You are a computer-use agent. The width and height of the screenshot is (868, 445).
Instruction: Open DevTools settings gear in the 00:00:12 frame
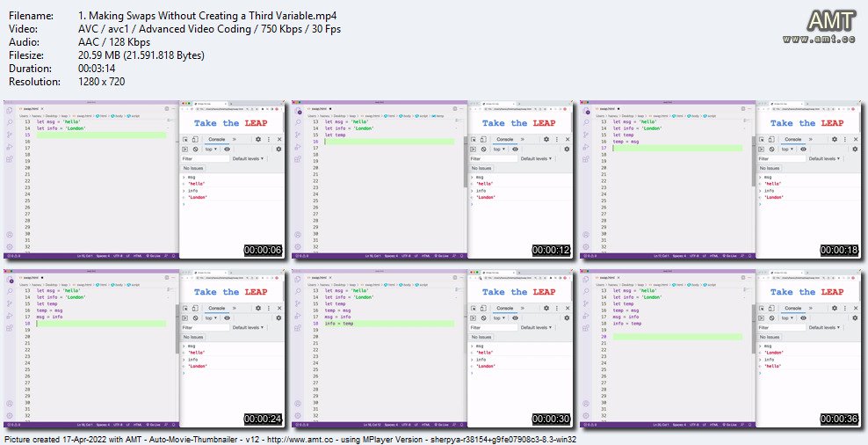[x=546, y=139]
